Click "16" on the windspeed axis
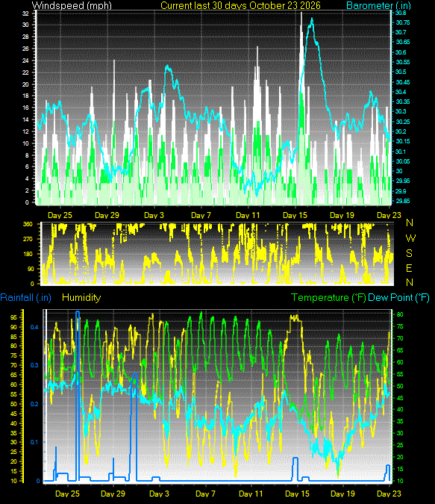The width and height of the screenshot is (435, 504). (25, 108)
